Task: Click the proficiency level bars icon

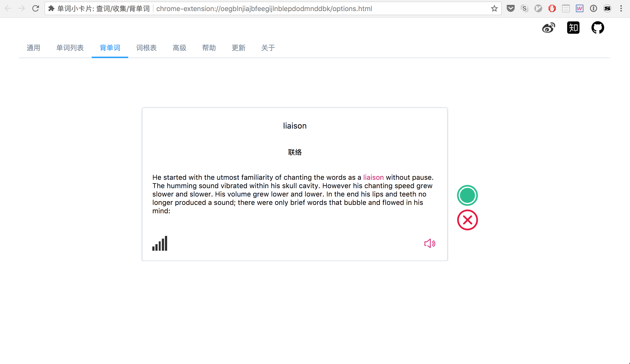Action: [x=160, y=243]
